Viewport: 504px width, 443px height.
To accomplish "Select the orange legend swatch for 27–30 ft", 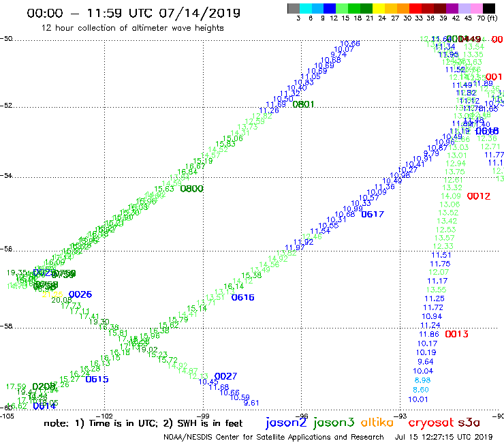I will pos(403,8).
